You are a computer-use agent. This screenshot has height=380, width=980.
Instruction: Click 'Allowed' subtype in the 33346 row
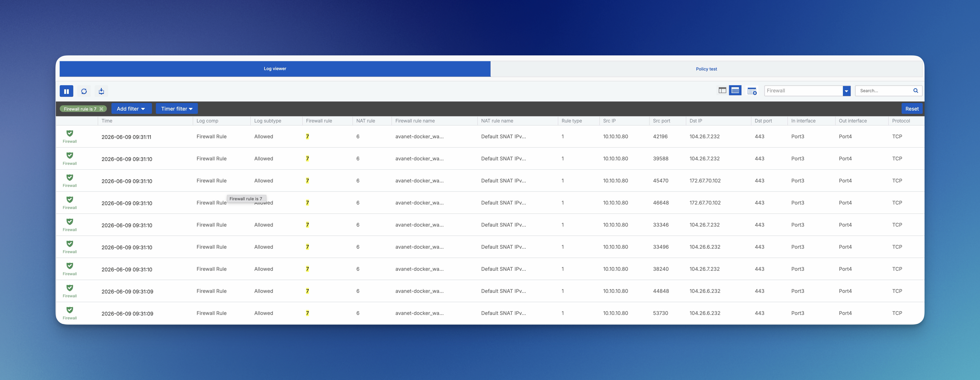(x=264, y=225)
